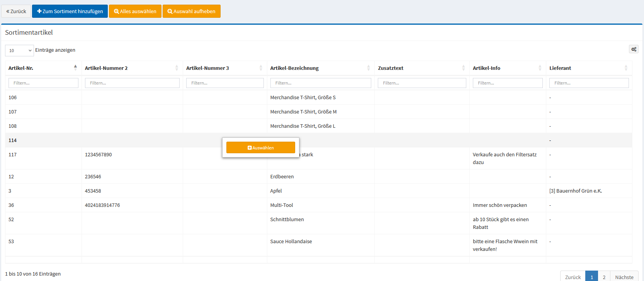Click Auswählen in the context popup
The width and height of the screenshot is (644, 281).
[261, 147]
